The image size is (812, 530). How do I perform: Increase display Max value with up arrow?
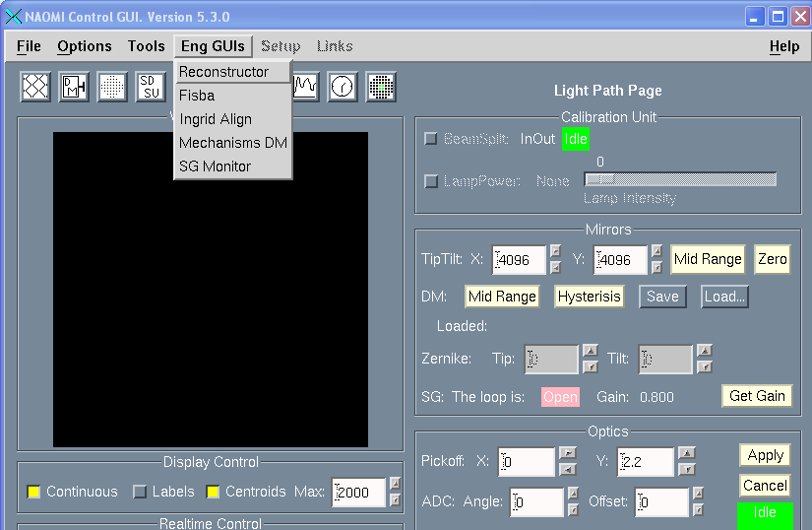tap(395, 484)
